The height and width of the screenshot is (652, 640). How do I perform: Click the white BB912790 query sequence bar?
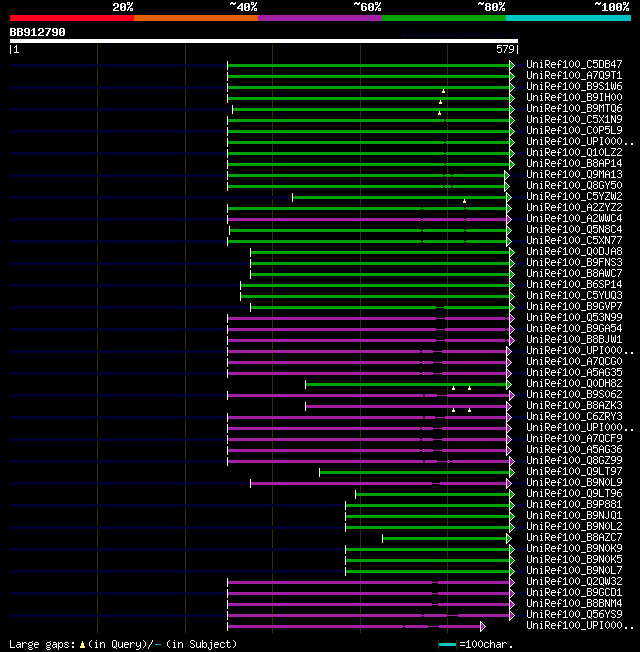tap(264, 41)
